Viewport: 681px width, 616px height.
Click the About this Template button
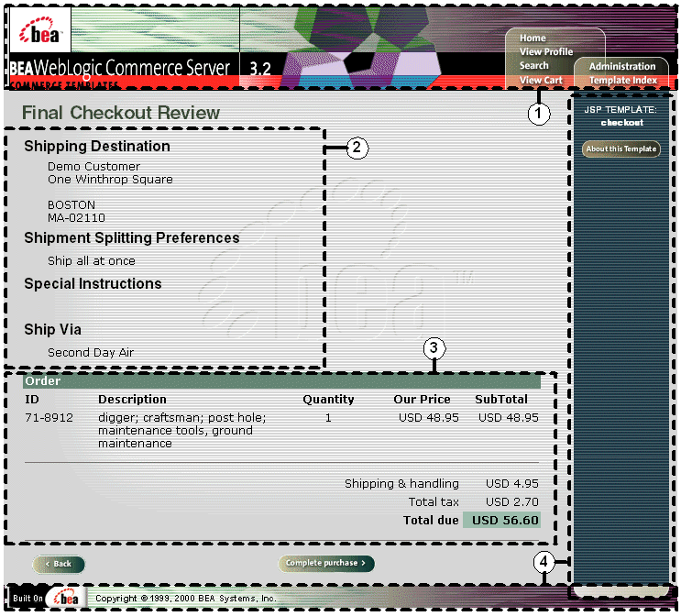pos(621,149)
